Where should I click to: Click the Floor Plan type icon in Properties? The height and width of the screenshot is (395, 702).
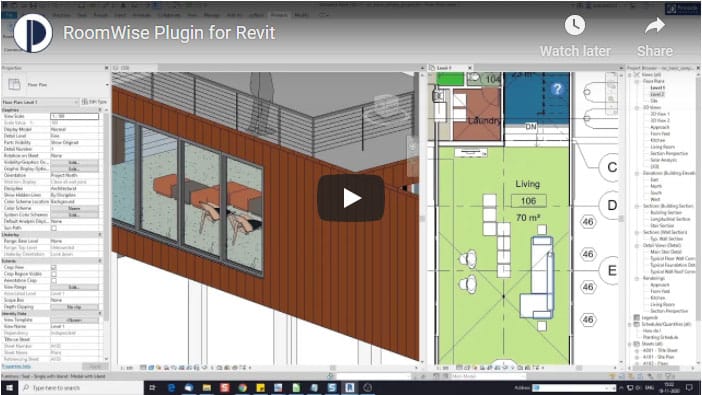coord(14,84)
